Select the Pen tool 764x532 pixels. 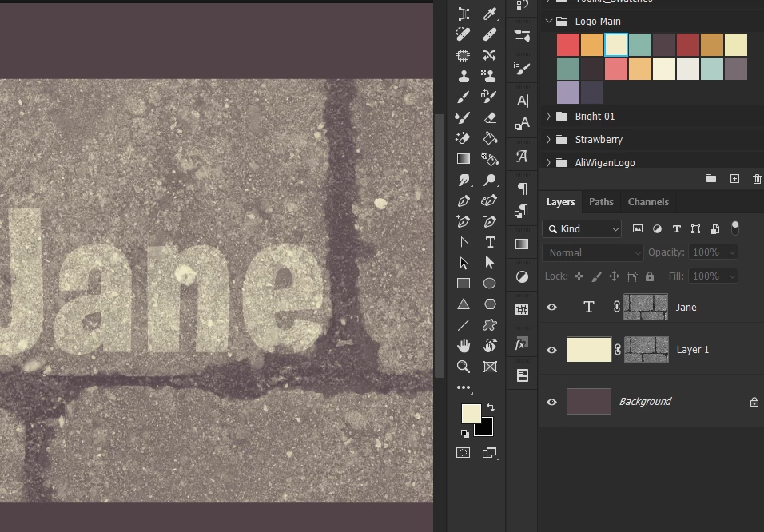pyautogui.click(x=464, y=200)
